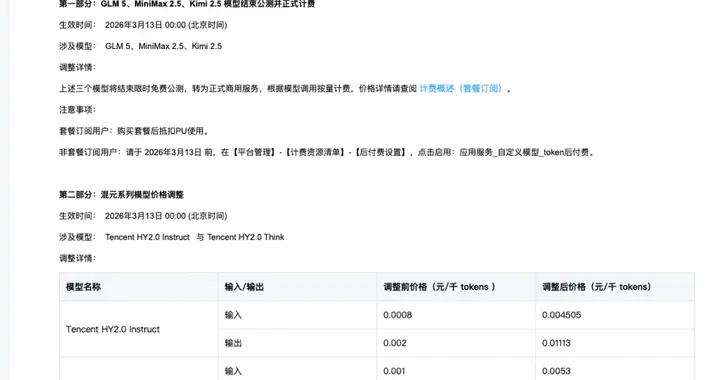The image size is (720, 380).
Task: Click the 输入/输出 column header
Action: tap(298, 287)
